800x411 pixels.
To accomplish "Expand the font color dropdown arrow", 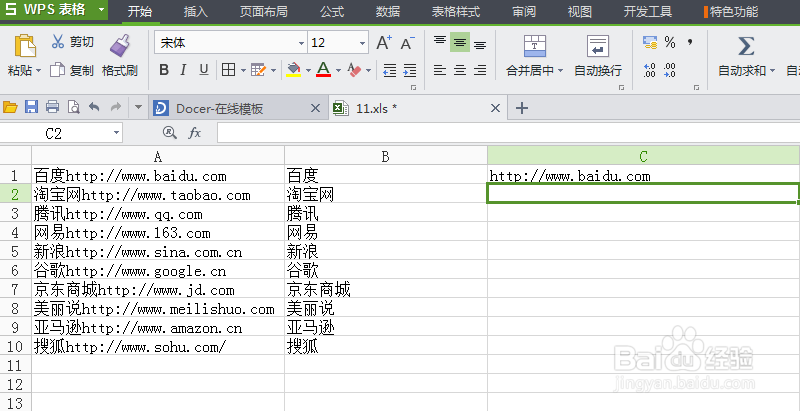I will 338,70.
